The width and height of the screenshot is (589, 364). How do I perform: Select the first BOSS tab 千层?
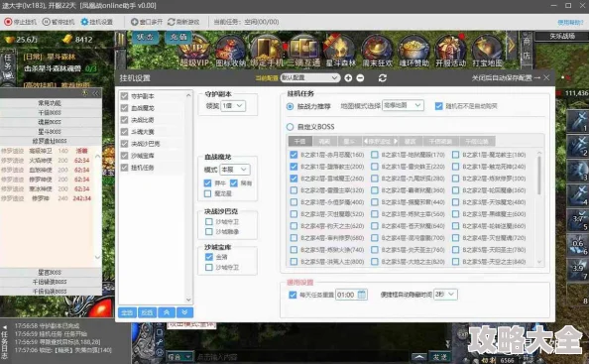pyautogui.click(x=300, y=141)
